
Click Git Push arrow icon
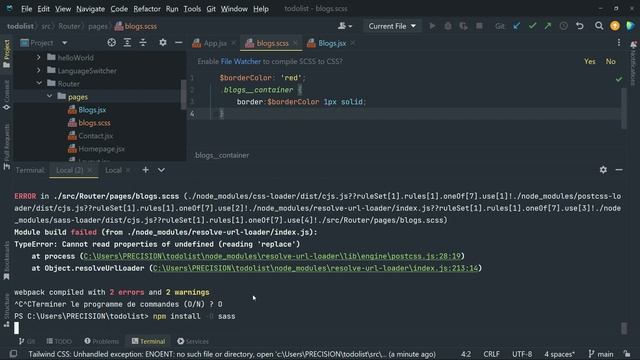click(x=548, y=26)
